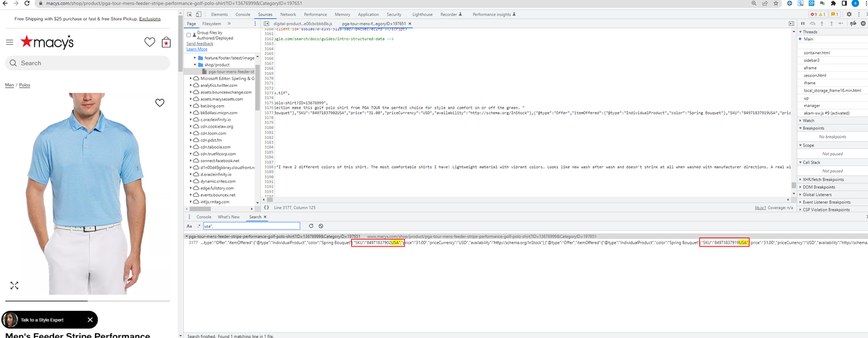
Task: Expand cdn.cookielaw.org node
Action: click(189, 126)
